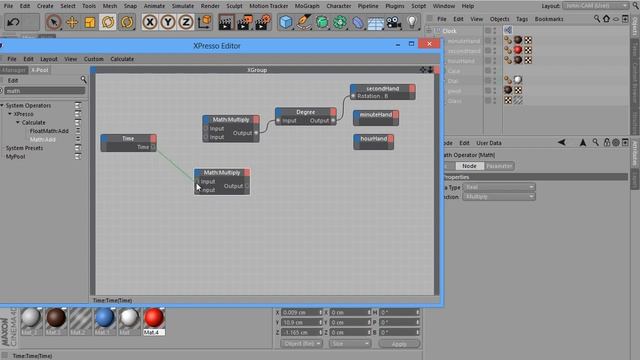The width and height of the screenshot is (640, 360).
Task: Select the Math:Add operator in the pool
Action: point(42,140)
